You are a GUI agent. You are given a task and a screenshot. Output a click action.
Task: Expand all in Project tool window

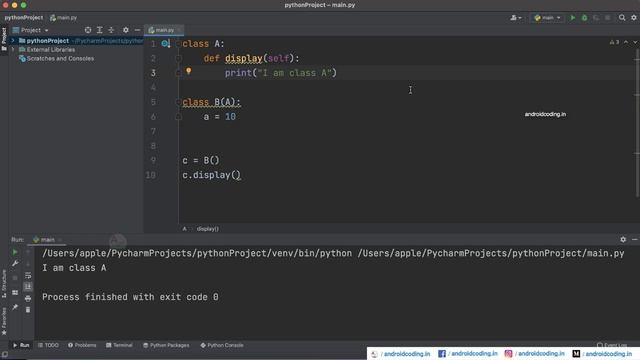[x=100, y=30]
